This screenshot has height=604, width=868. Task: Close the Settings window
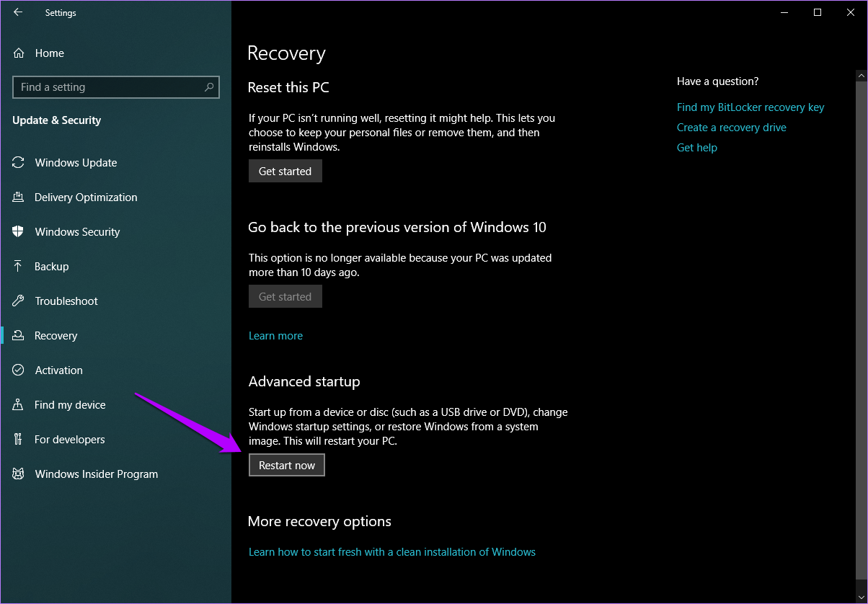(x=851, y=12)
